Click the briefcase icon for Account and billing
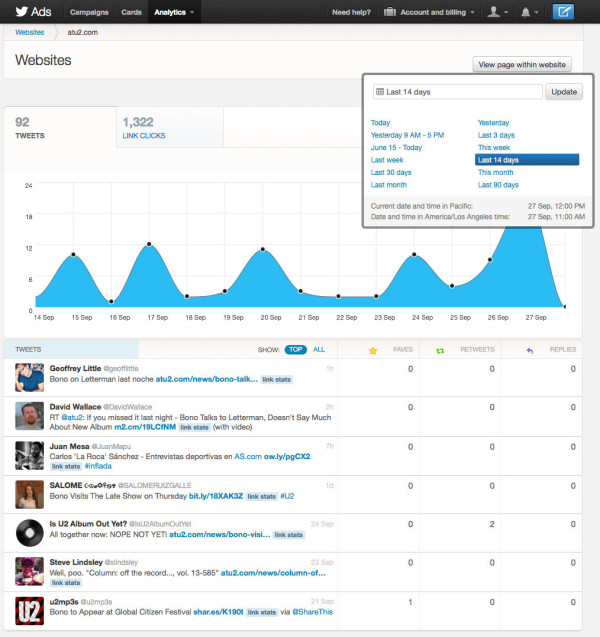Viewport: 600px width, 637px height. [x=390, y=12]
